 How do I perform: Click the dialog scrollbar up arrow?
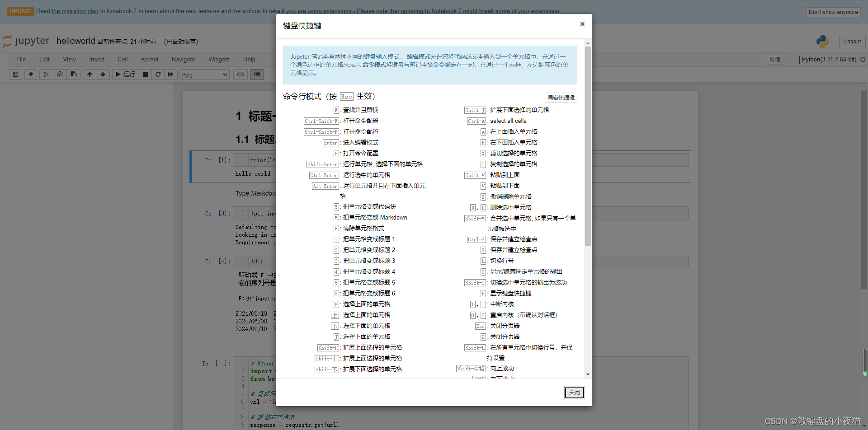pos(588,43)
